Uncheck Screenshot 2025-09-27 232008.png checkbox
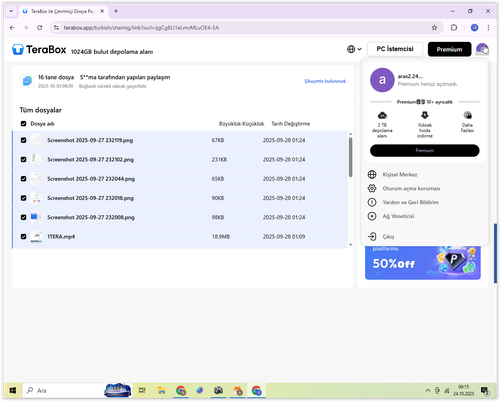The width and height of the screenshot is (500, 401). point(23,217)
